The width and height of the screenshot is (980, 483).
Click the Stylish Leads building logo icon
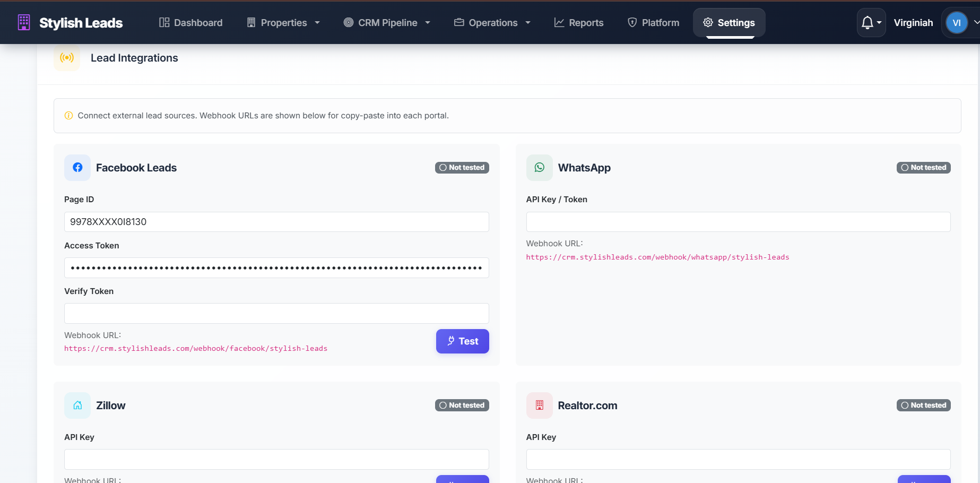click(24, 22)
